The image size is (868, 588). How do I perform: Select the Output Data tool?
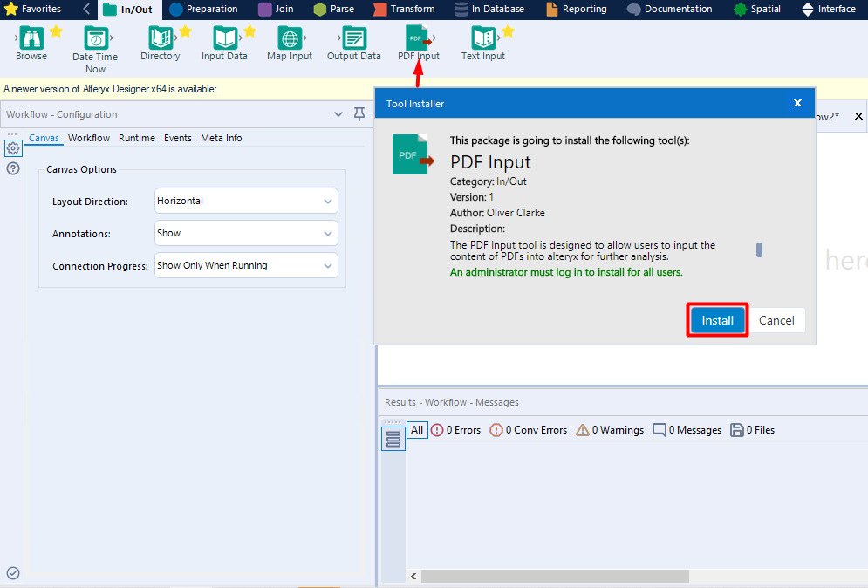point(353,44)
